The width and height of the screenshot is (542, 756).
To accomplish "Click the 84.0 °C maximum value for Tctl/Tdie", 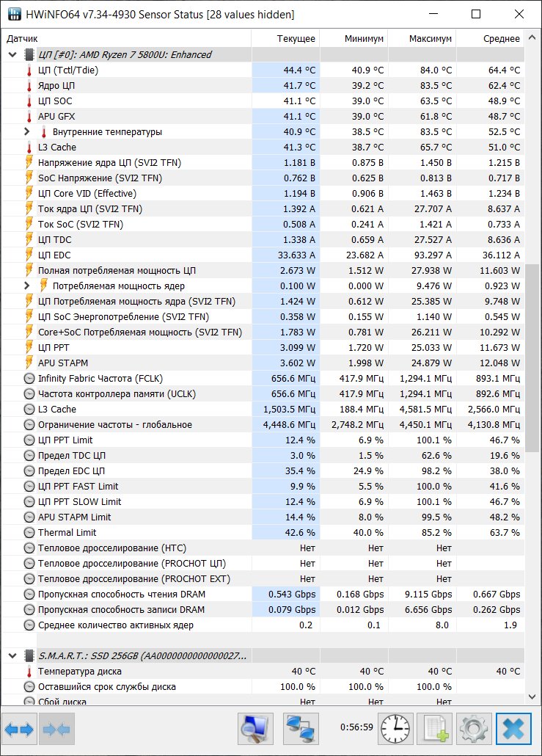I will coord(436,70).
